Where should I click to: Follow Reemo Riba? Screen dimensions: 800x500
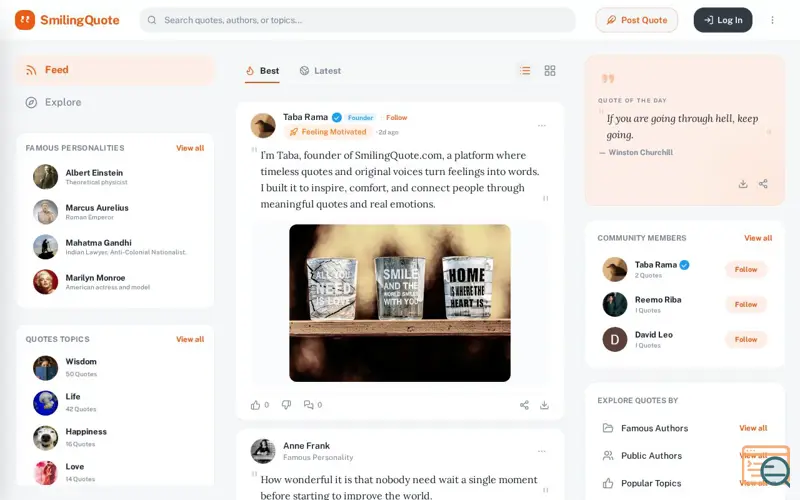[x=745, y=305]
